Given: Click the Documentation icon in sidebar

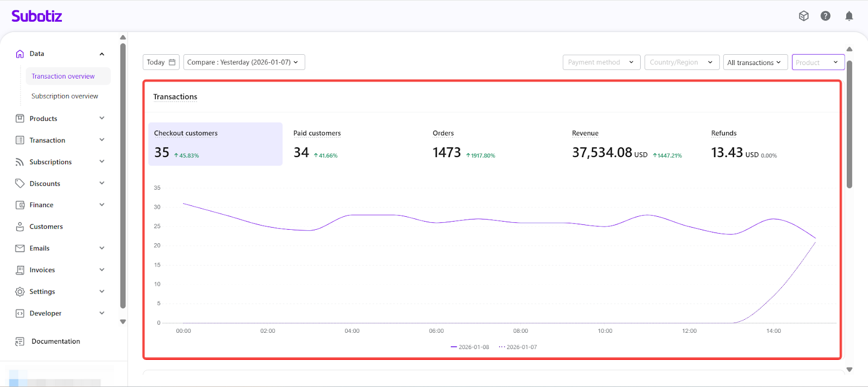Looking at the screenshot, I should tap(20, 341).
